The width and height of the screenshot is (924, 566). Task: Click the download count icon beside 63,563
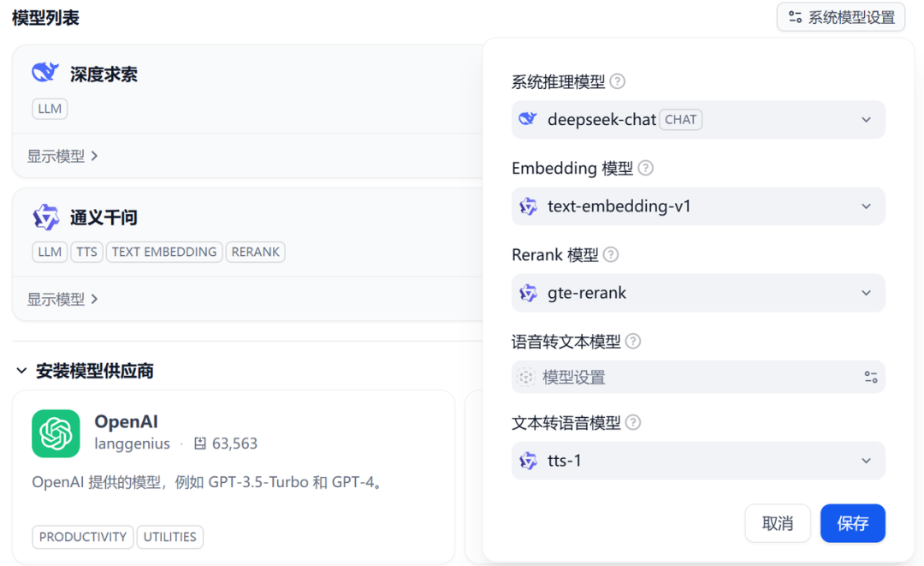[x=200, y=444]
